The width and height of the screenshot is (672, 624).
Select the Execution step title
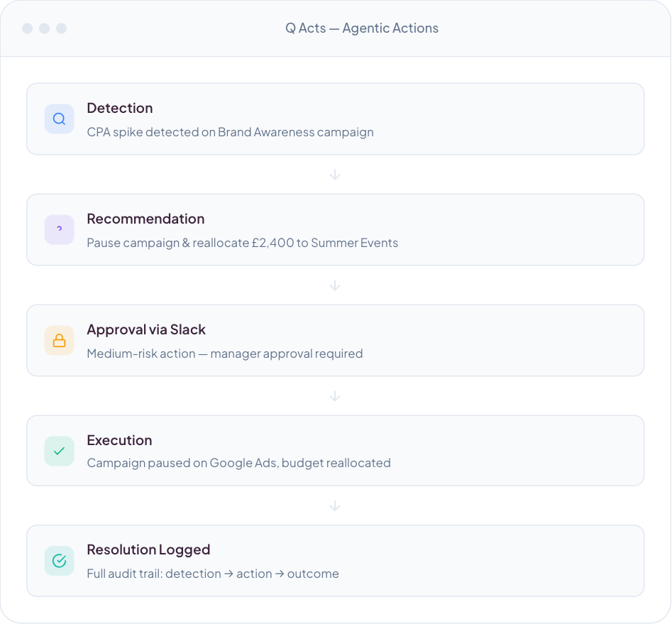click(119, 440)
